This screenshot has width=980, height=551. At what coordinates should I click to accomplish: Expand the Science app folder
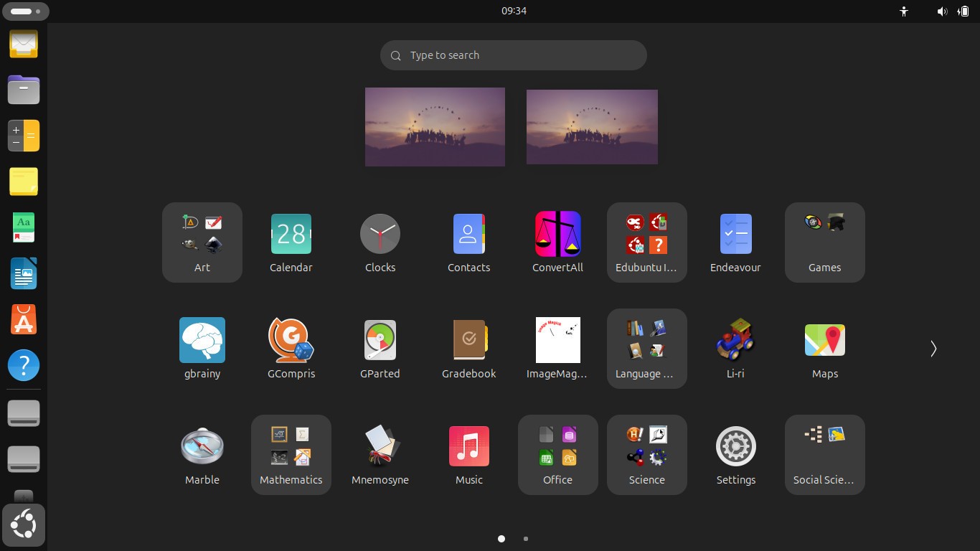646,454
